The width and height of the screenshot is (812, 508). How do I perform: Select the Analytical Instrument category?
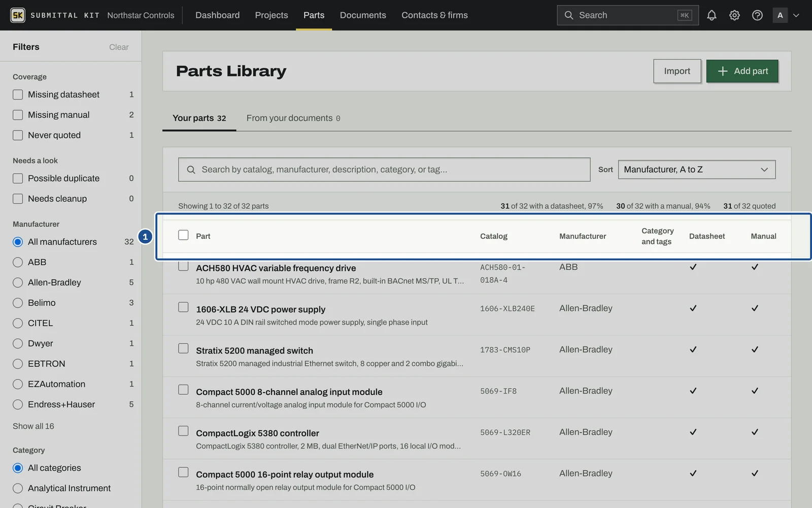coord(18,488)
